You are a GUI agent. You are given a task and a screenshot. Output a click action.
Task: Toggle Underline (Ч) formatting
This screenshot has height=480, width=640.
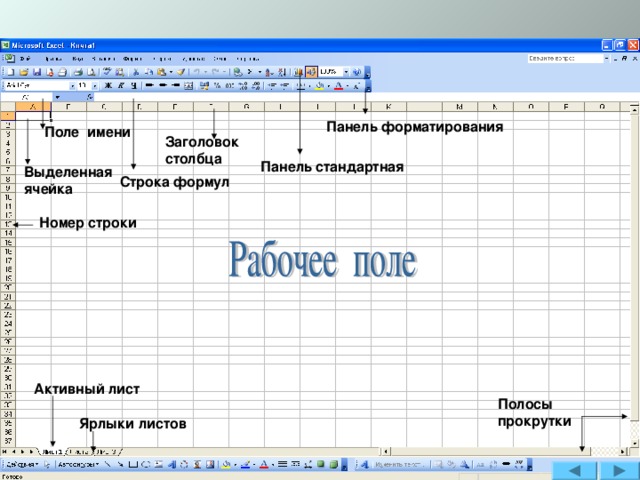(x=133, y=86)
